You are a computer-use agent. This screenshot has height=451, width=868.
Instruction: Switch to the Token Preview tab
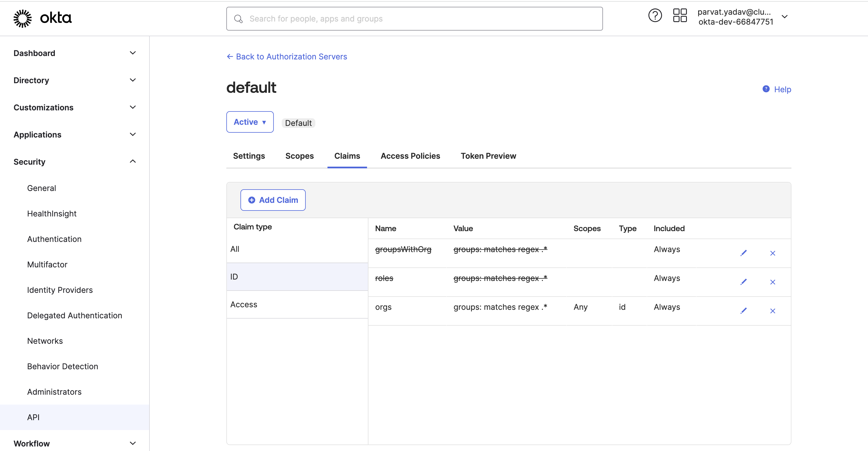489,156
